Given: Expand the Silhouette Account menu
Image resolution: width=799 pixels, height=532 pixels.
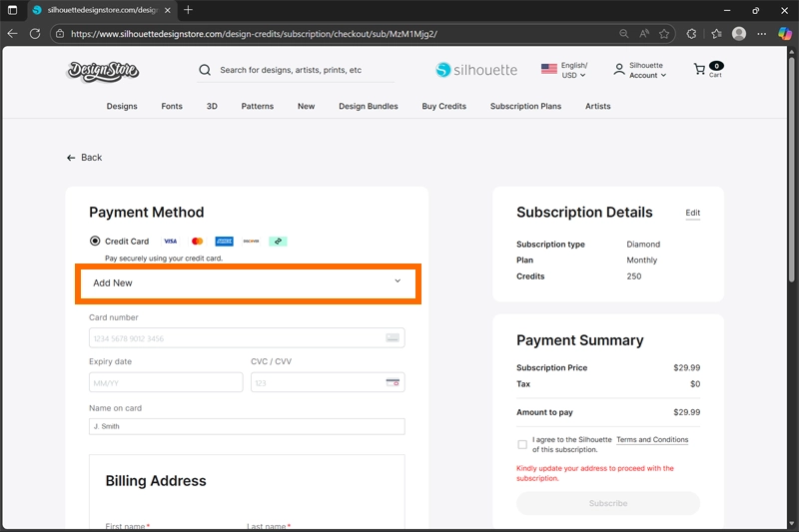Looking at the screenshot, I should pos(640,70).
